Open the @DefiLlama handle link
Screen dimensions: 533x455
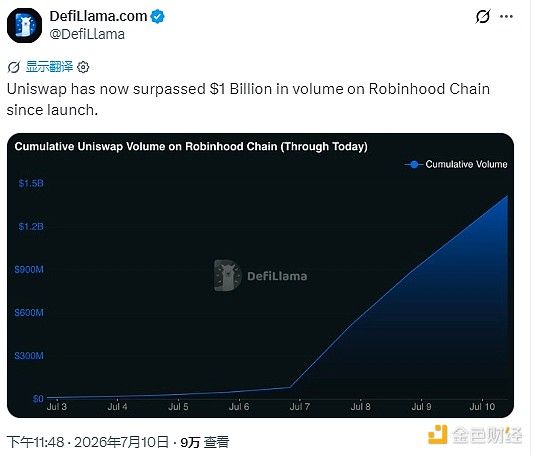coord(87,34)
